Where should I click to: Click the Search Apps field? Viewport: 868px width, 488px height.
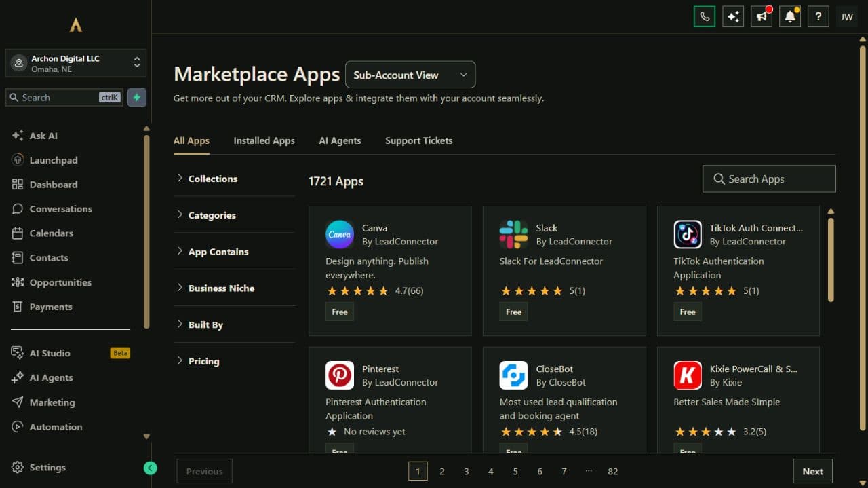click(769, 179)
